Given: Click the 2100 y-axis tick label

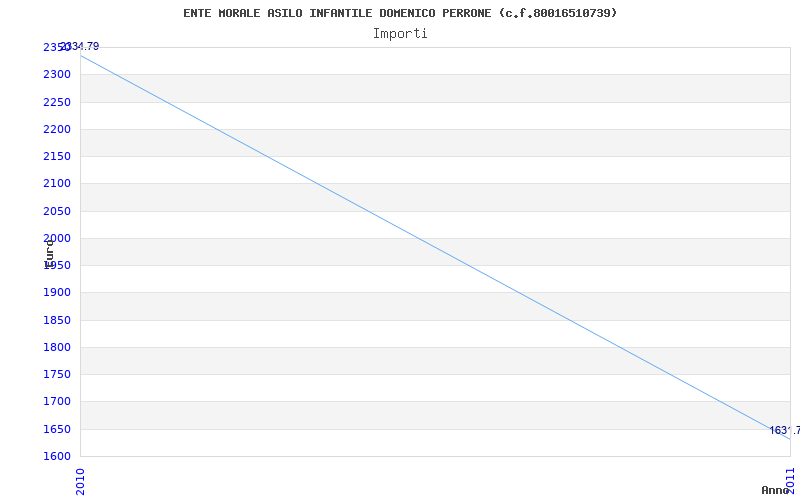Looking at the screenshot, I should 57,183.
